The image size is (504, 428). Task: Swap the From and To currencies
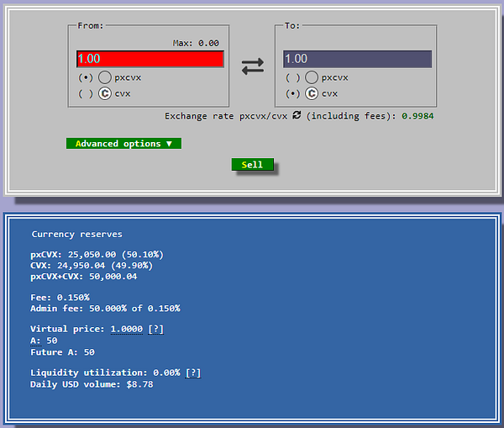[253, 66]
